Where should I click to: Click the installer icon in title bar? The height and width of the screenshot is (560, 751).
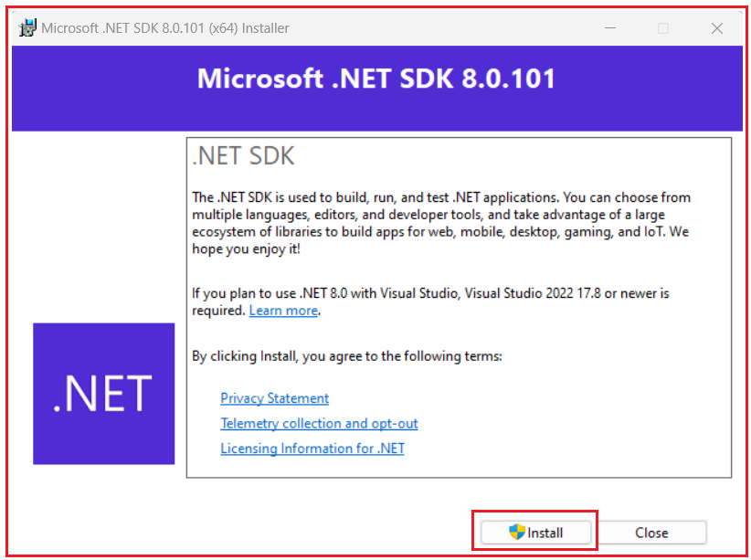click(x=27, y=27)
